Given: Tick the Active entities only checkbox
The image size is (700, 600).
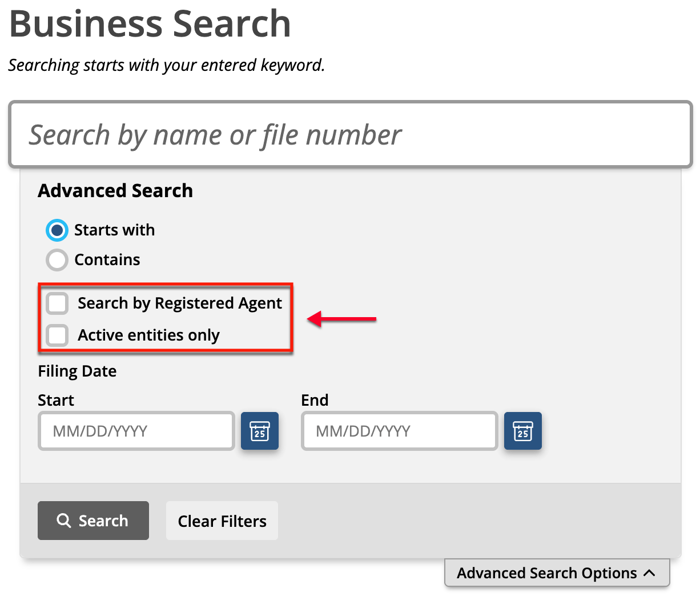Looking at the screenshot, I should (57, 335).
